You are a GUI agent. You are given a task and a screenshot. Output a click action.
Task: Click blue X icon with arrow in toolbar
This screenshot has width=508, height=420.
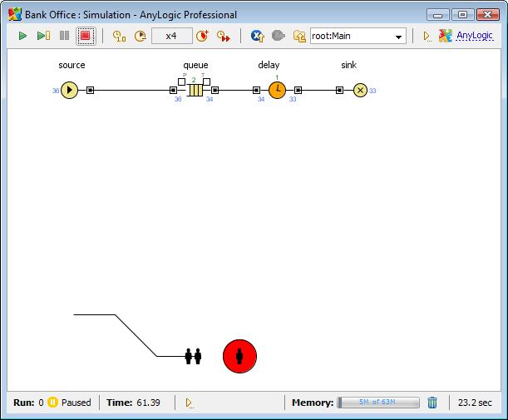[258, 36]
